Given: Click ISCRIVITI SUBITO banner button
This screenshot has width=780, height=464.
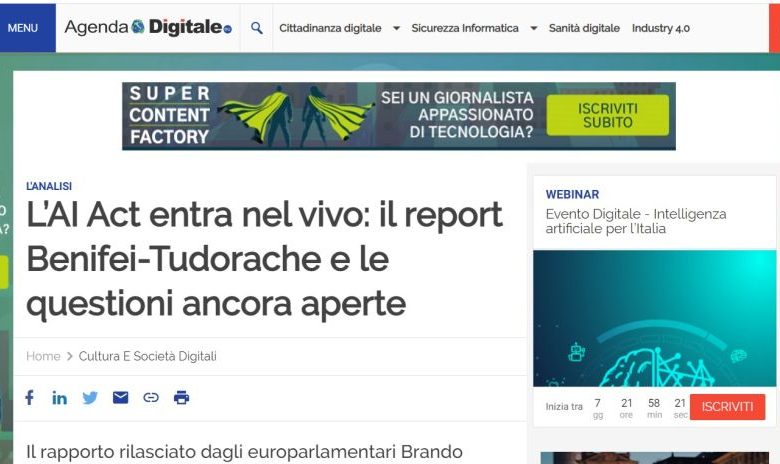Looking at the screenshot, I should tap(608, 116).
